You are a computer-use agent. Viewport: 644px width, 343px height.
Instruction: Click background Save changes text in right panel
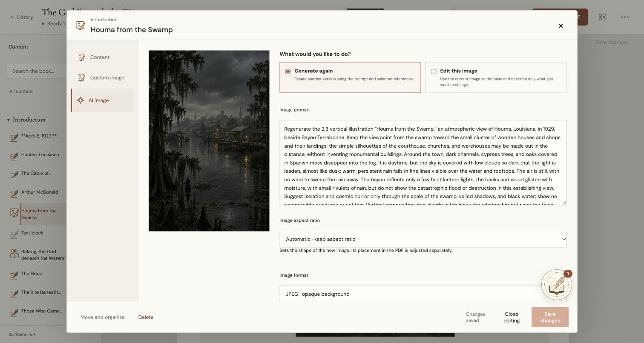(x=611, y=42)
